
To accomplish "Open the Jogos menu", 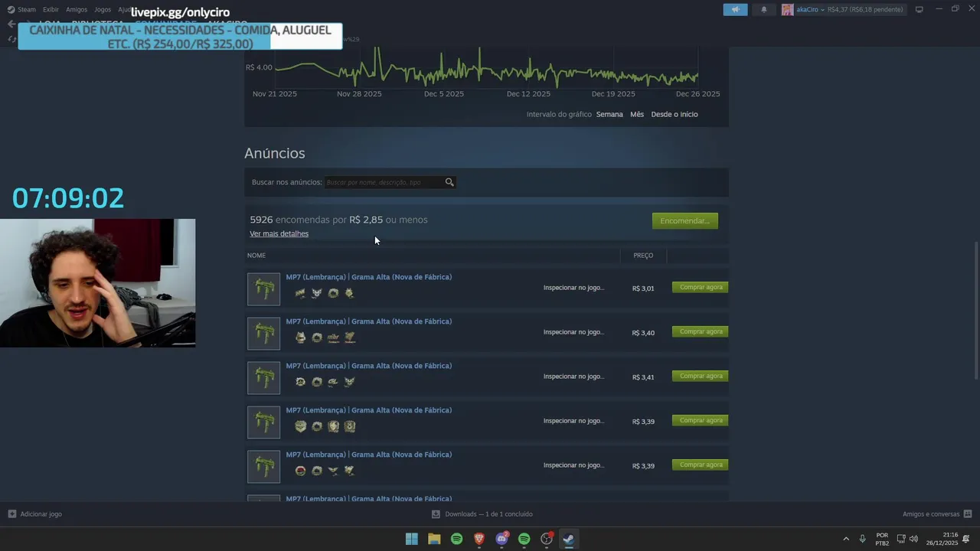I will [103, 10].
